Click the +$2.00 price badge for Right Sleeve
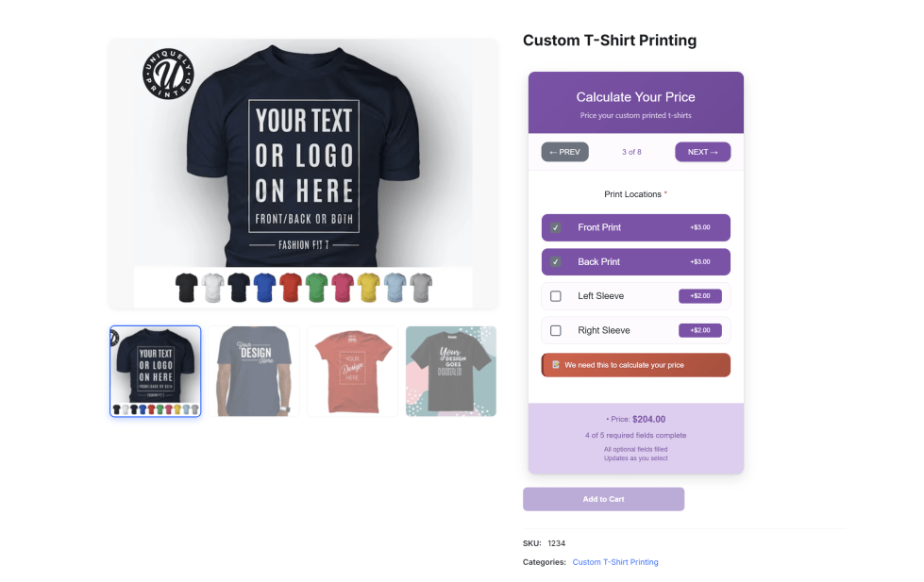 pyautogui.click(x=699, y=330)
